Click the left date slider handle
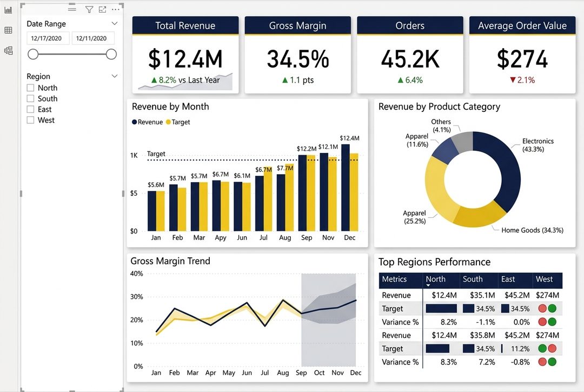 pyautogui.click(x=33, y=55)
